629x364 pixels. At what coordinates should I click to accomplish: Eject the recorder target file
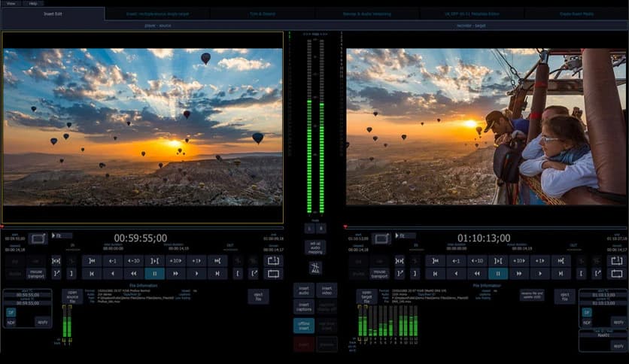tap(565, 296)
